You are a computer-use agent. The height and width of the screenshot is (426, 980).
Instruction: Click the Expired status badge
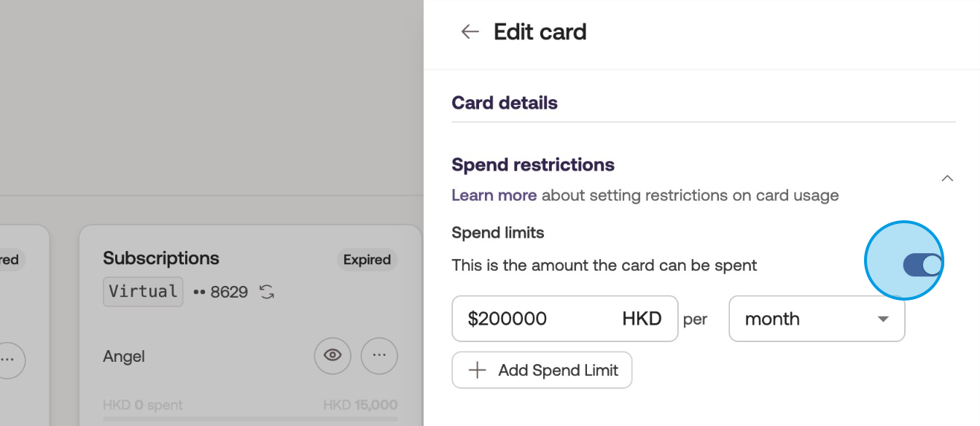point(367,260)
